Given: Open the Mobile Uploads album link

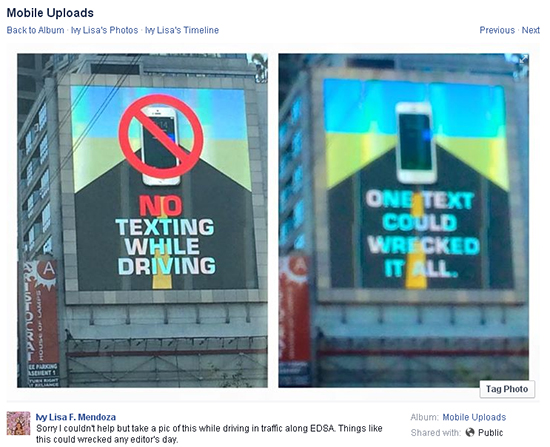Looking at the screenshot, I should pyautogui.click(x=474, y=417).
